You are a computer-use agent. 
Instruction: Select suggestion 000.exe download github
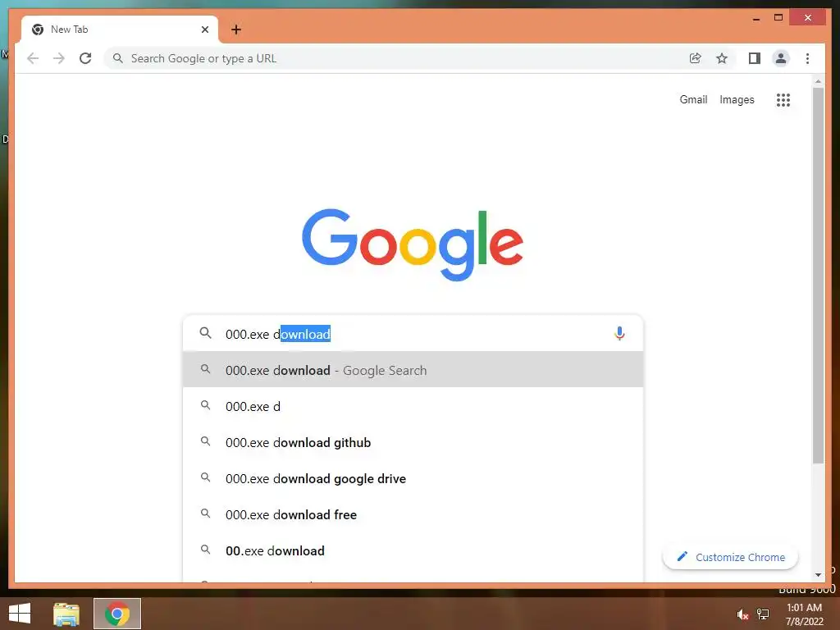click(413, 442)
